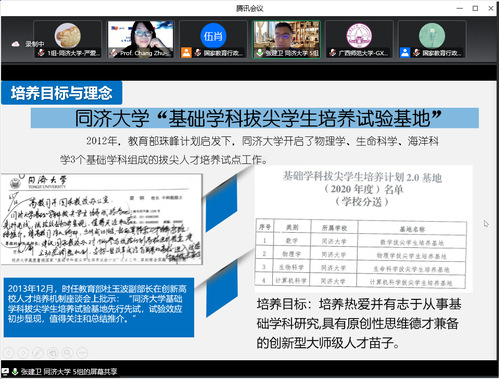Click the next slide arrow in slideshow controls
The width and height of the screenshot is (499, 379).
point(23,352)
